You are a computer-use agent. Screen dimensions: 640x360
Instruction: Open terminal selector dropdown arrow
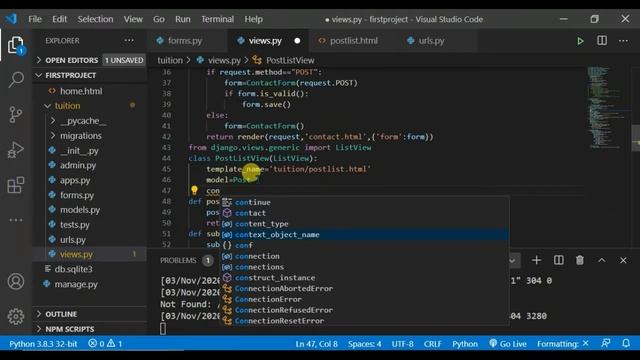[x=512, y=260]
